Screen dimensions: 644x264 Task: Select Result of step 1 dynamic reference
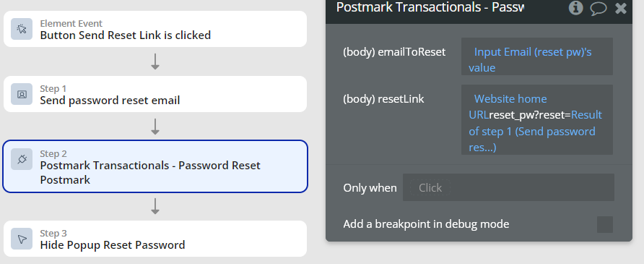tap(535, 131)
